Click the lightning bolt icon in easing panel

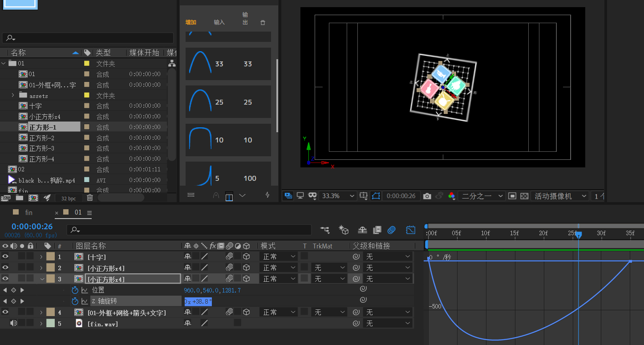267,195
